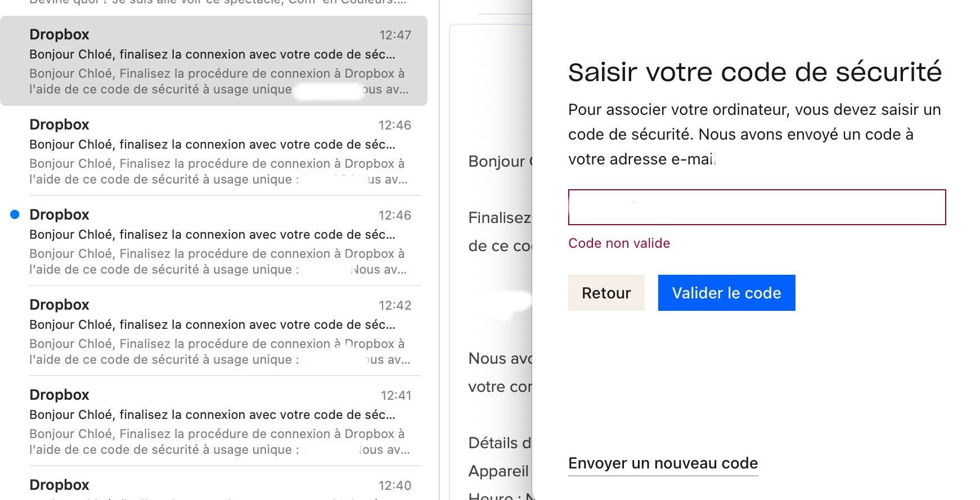Click the security code input field

[757, 207]
